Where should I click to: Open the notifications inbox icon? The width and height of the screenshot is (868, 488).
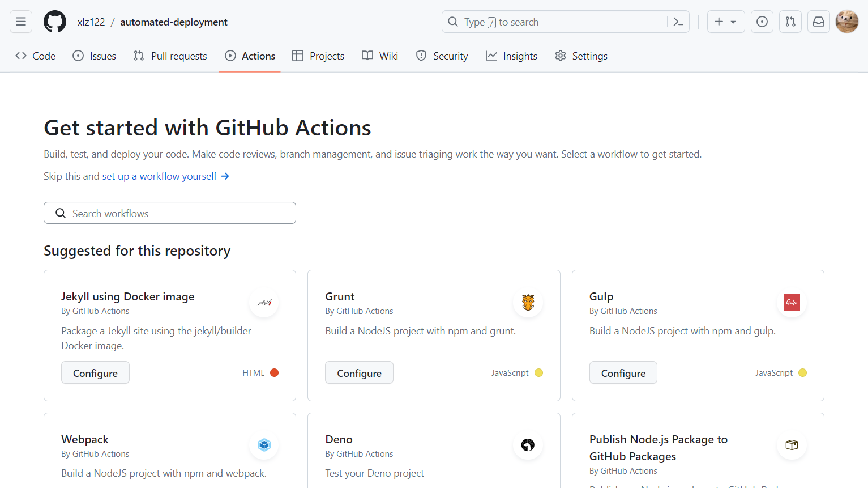tap(819, 22)
